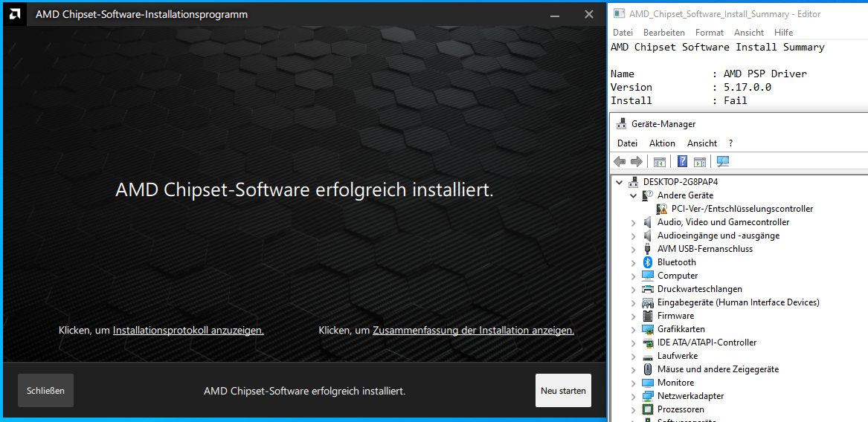868x422 pixels.
Task: Open Ansicht menu in Geräte-Manager
Action: click(x=702, y=143)
